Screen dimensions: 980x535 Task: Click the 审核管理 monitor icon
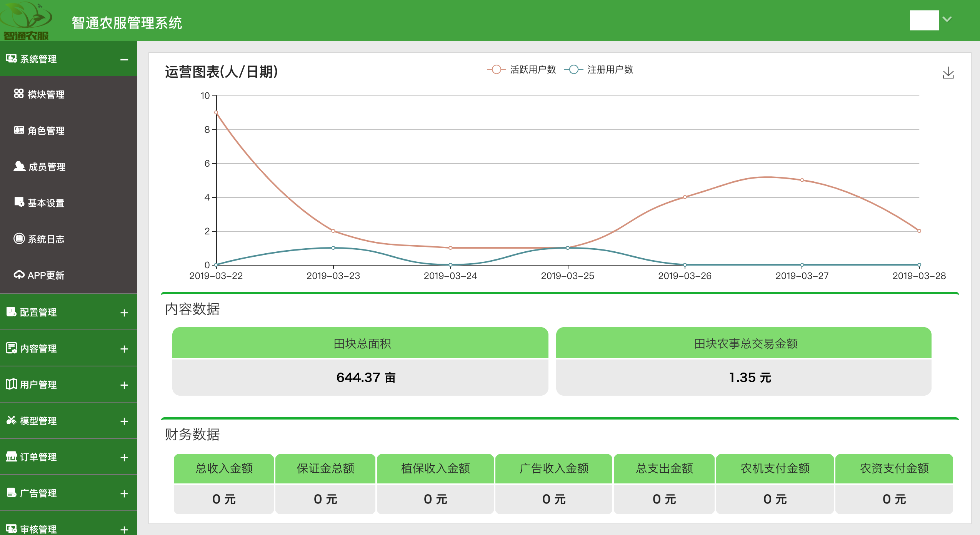11,528
